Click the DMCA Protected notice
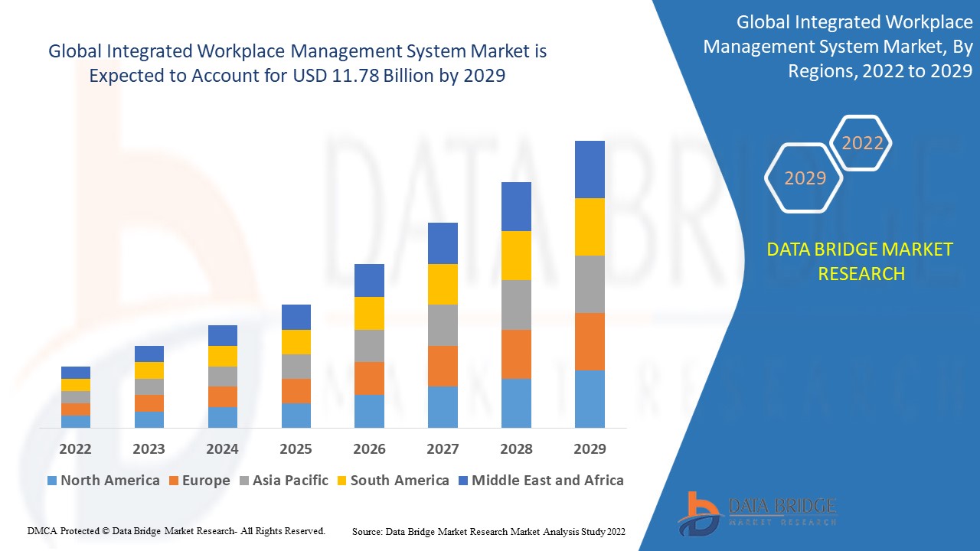980x551 pixels. click(176, 530)
